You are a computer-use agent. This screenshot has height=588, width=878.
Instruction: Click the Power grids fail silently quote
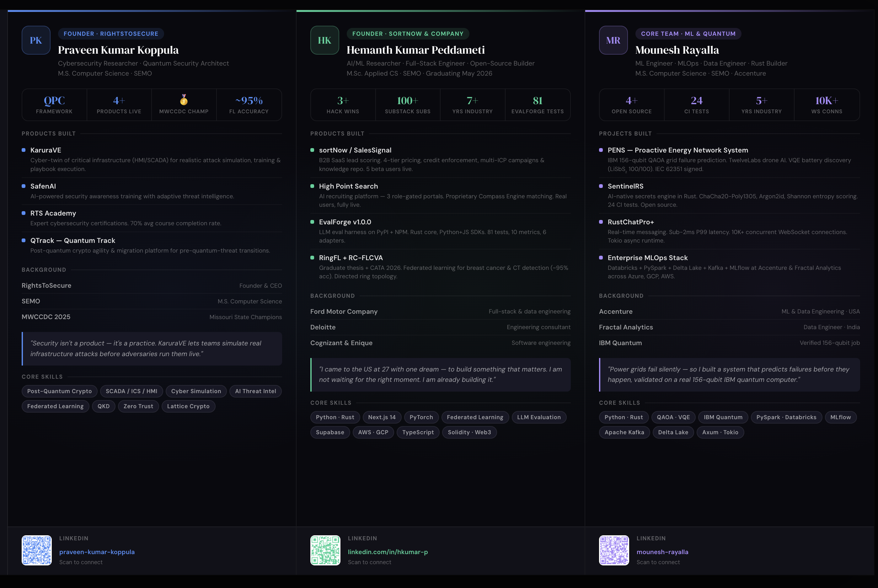[x=729, y=374]
